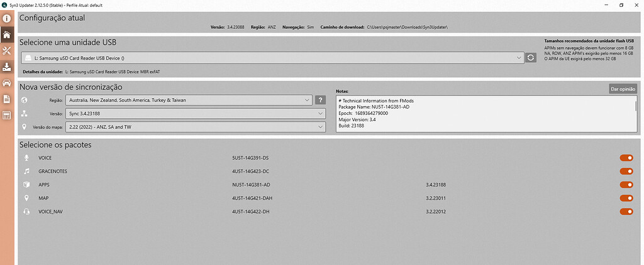
Task: Click the MAP package name
Action: [43, 198]
